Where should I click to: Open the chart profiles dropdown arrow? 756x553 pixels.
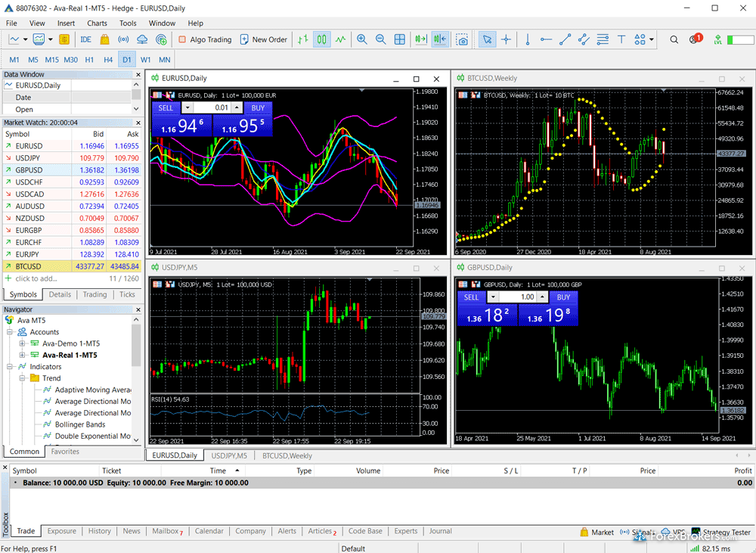click(x=50, y=39)
